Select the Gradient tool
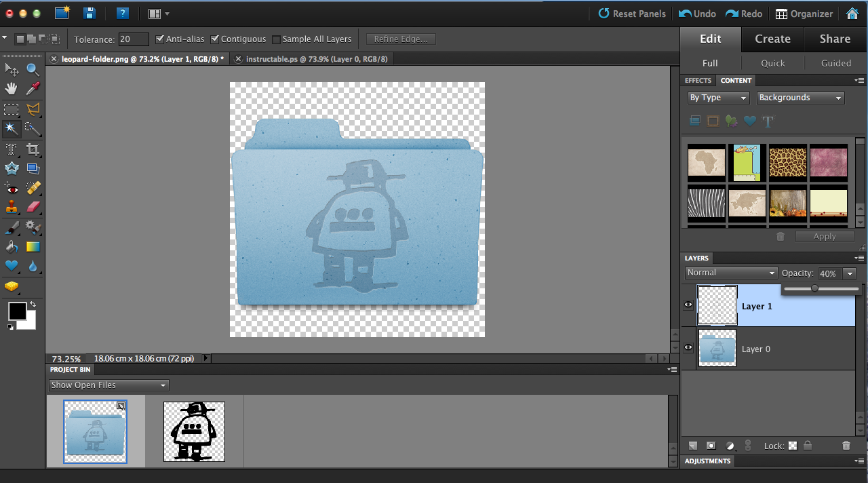This screenshot has height=483, width=868. click(33, 247)
